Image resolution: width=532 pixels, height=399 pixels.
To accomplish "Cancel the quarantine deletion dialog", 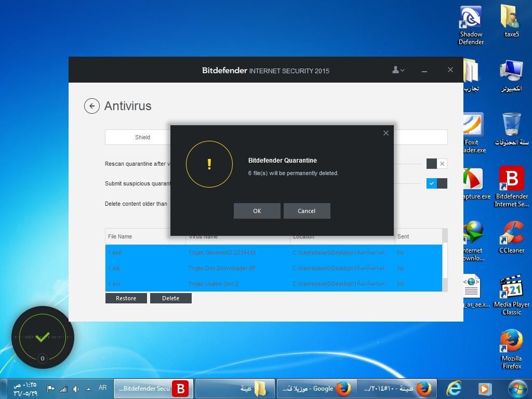I will pyautogui.click(x=307, y=211).
